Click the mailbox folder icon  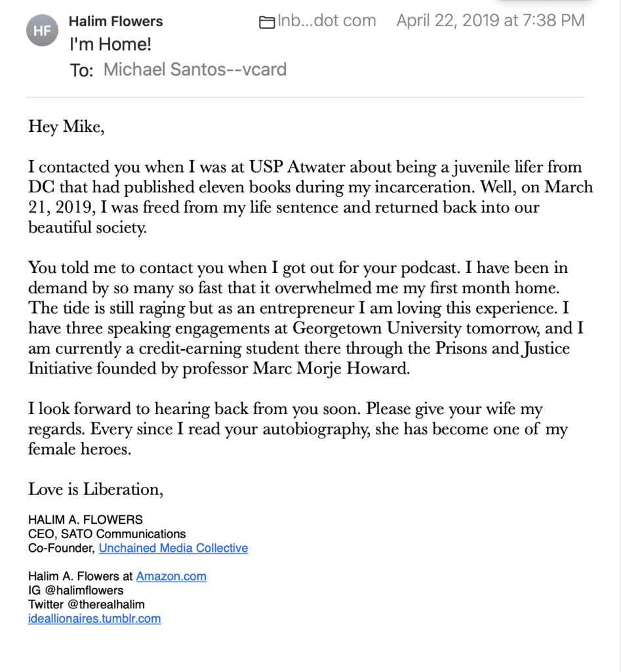(x=267, y=22)
